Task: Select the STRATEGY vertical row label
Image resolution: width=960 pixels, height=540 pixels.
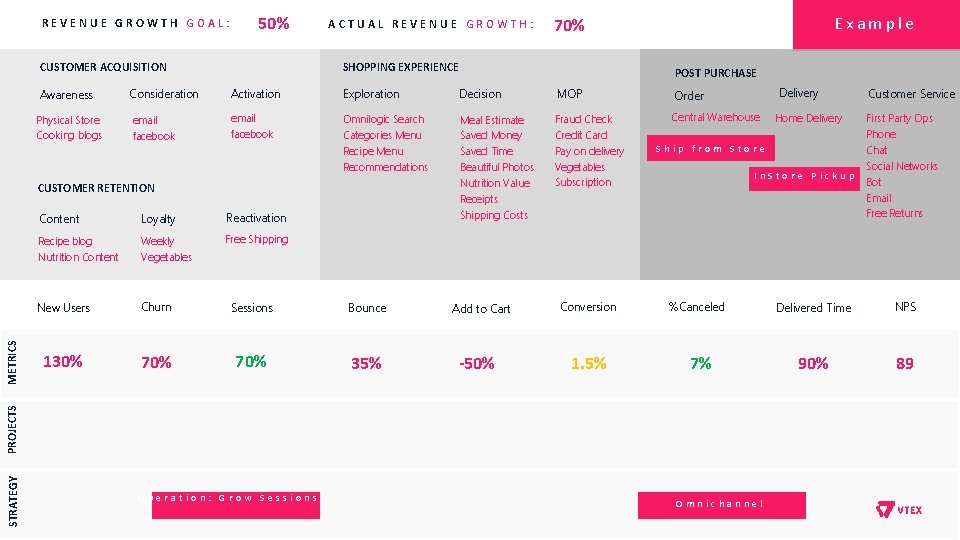Action: point(12,501)
